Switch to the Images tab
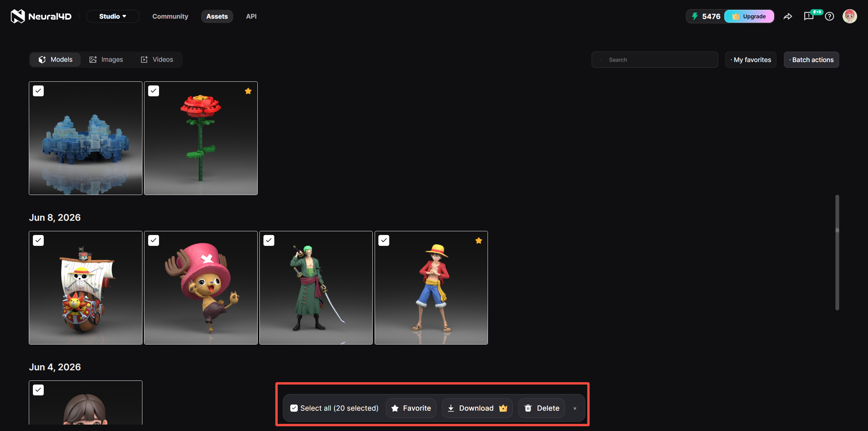Image resolution: width=868 pixels, height=431 pixels. coord(106,60)
